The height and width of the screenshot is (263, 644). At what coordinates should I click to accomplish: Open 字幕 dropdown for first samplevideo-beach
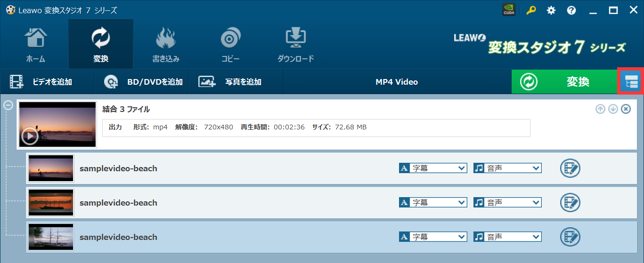click(433, 168)
